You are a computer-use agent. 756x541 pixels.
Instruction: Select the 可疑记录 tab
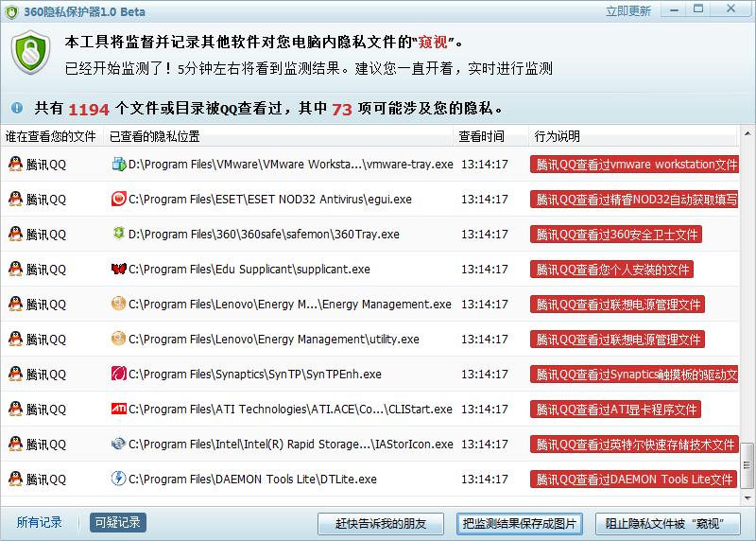[x=117, y=522]
